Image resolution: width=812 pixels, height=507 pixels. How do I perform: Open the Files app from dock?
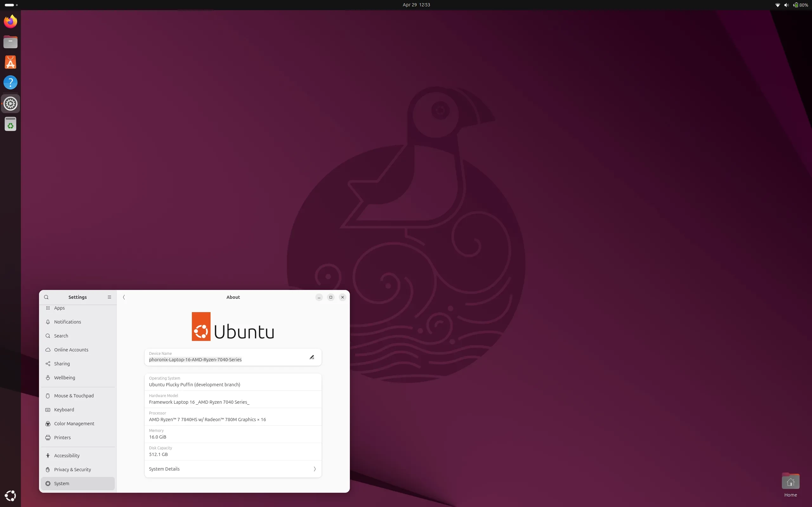[x=10, y=42]
